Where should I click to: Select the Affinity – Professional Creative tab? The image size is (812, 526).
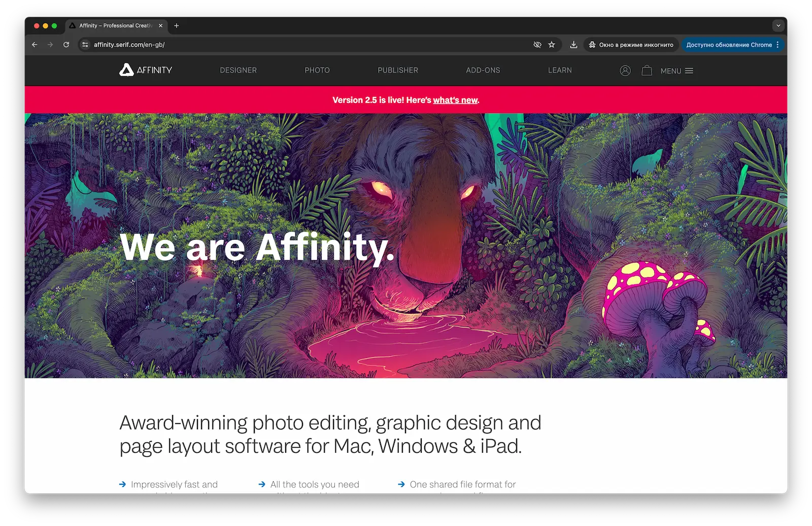click(116, 25)
